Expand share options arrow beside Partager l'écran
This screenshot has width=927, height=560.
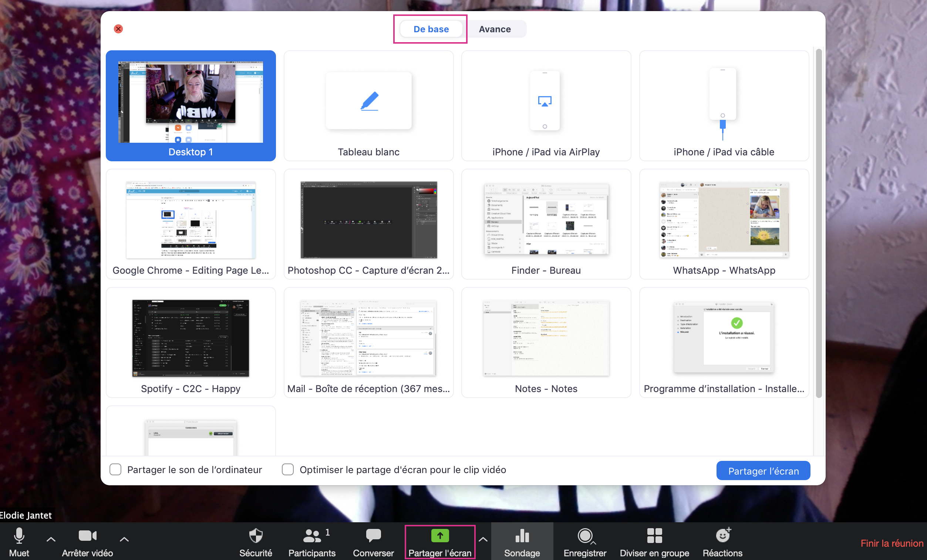click(483, 539)
